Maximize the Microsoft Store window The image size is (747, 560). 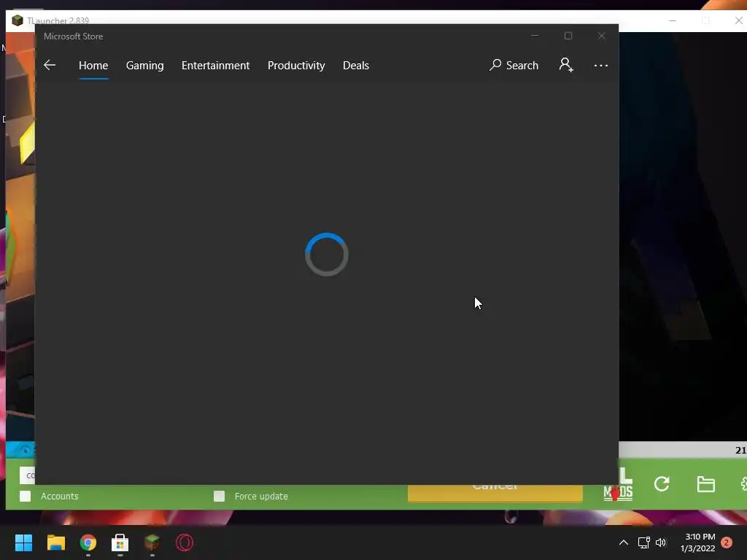click(x=568, y=36)
